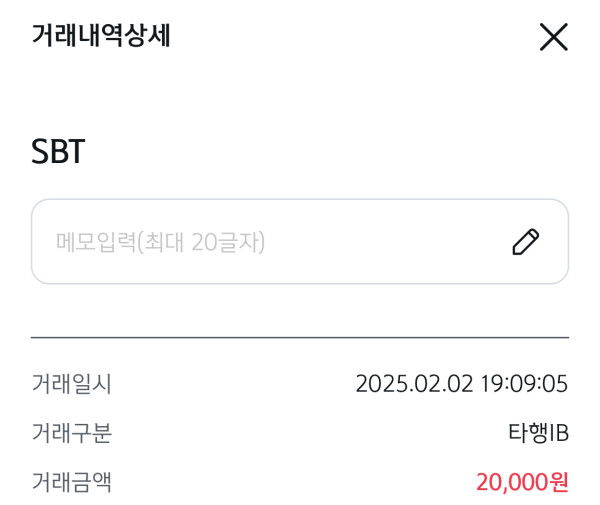The image size is (600, 505).
Task: Tap the 거래금액 label
Action: [71, 483]
